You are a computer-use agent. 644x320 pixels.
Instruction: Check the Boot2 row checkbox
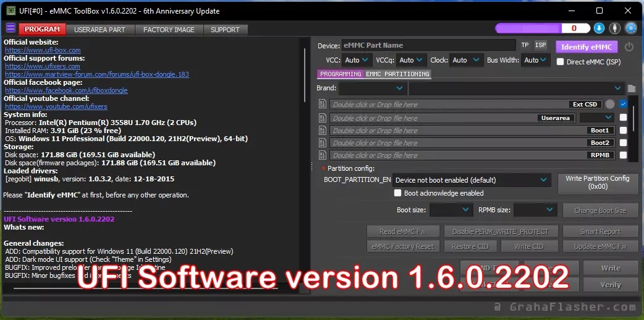pyautogui.click(x=624, y=143)
